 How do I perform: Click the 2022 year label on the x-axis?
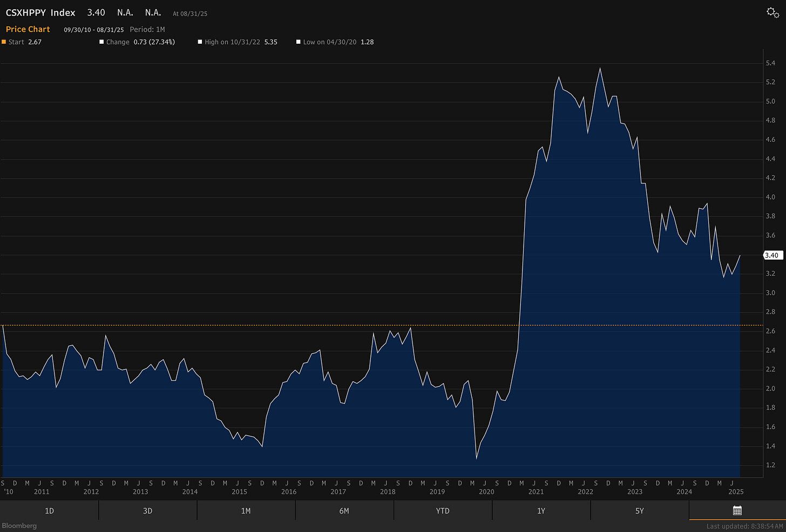click(586, 492)
